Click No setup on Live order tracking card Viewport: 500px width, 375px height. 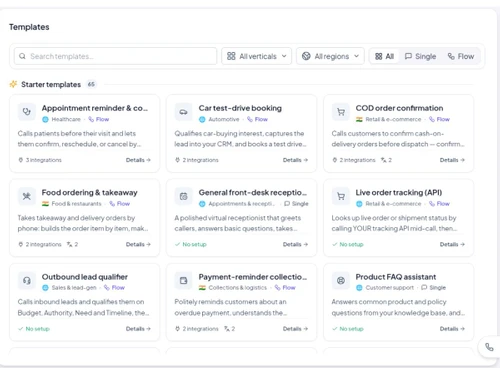(x=348, y=244)
